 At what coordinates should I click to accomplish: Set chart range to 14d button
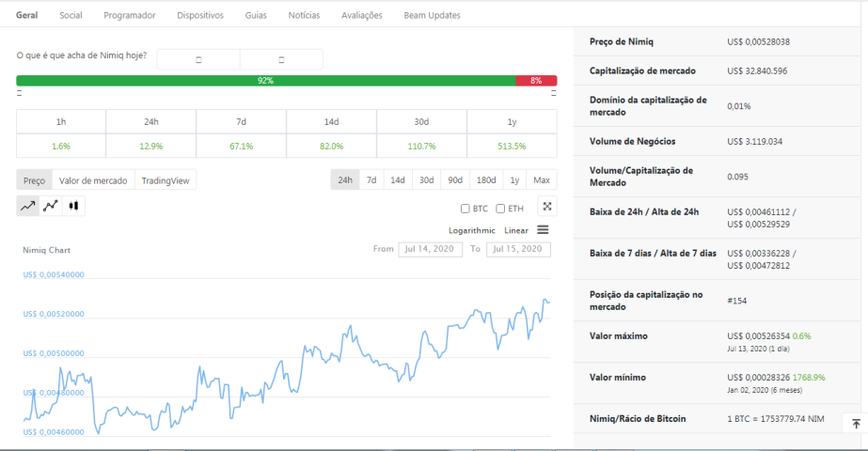coord(398,179)
